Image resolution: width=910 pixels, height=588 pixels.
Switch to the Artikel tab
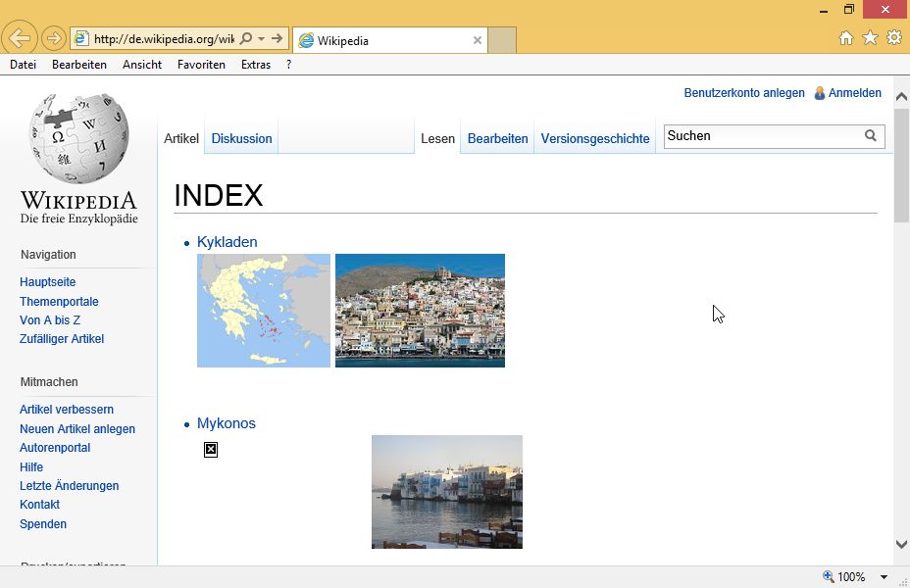(x=181, y=138)
